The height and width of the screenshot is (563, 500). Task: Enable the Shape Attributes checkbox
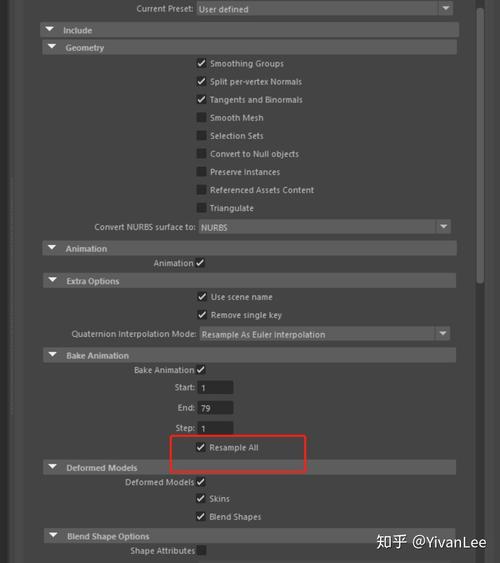202,550
